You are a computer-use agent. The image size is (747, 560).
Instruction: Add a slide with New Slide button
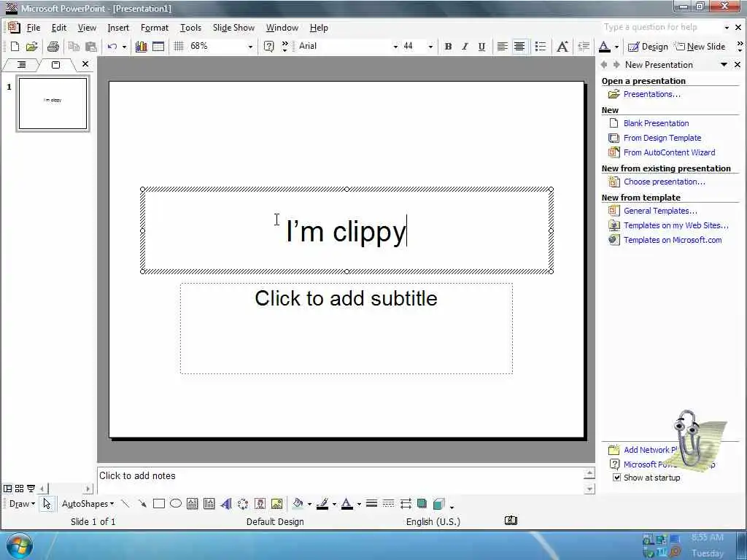tap(700, 46)
